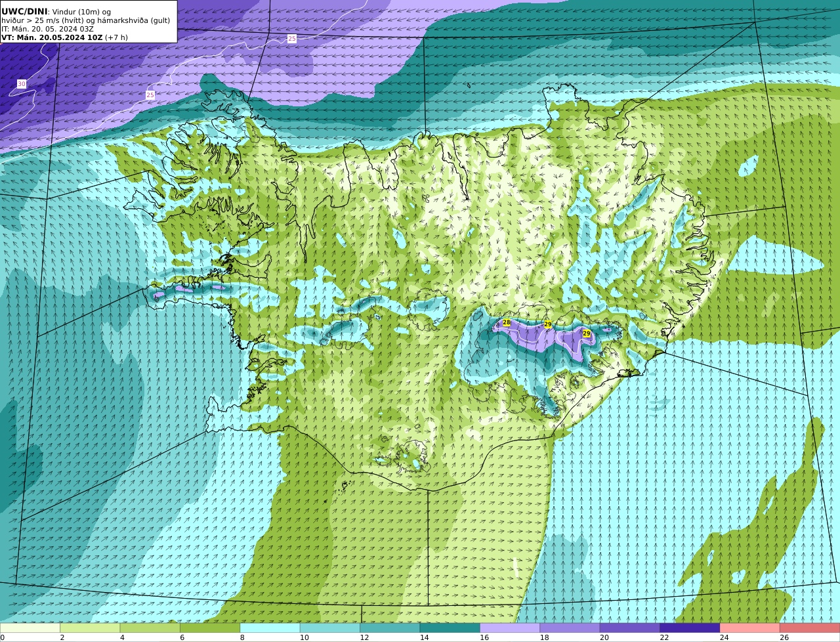Image resolution: width=840 pixels, height=642 pixels.
Task: Click the legend scale value "26"
Action: [x=784, y=637]
